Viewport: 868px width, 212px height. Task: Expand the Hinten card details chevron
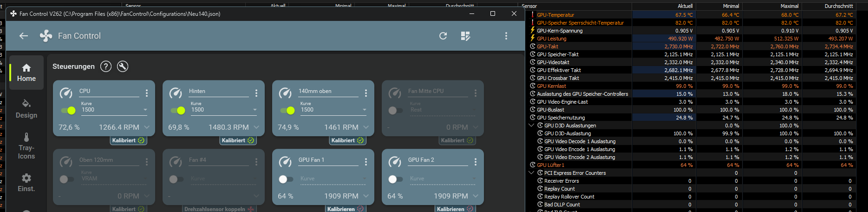(x=256, y=127)
